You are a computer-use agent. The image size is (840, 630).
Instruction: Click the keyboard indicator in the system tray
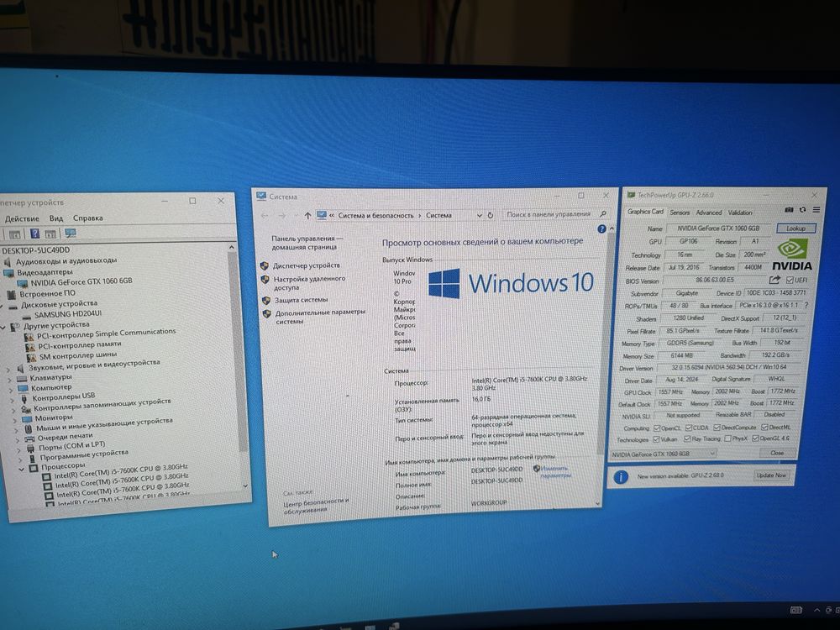[796, 610]
